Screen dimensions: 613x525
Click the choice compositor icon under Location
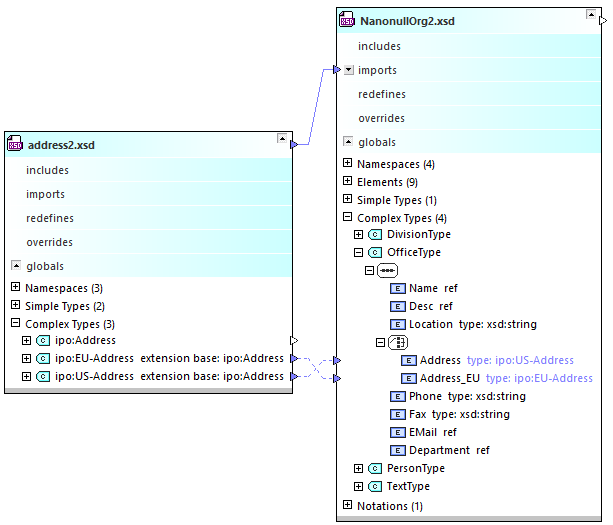coord(397,342)
